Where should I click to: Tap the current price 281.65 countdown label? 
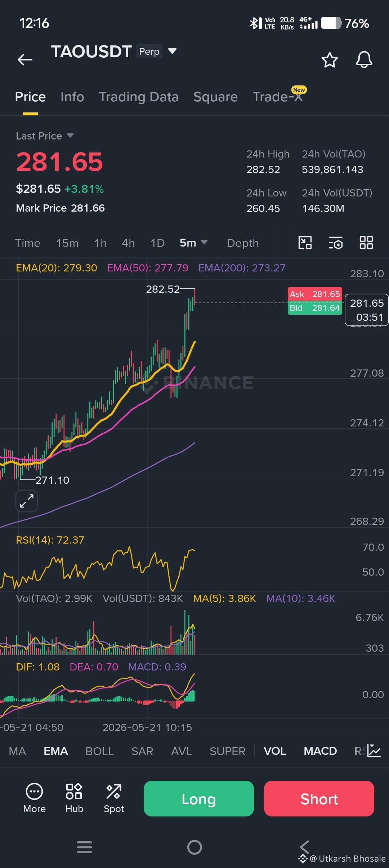367,310
